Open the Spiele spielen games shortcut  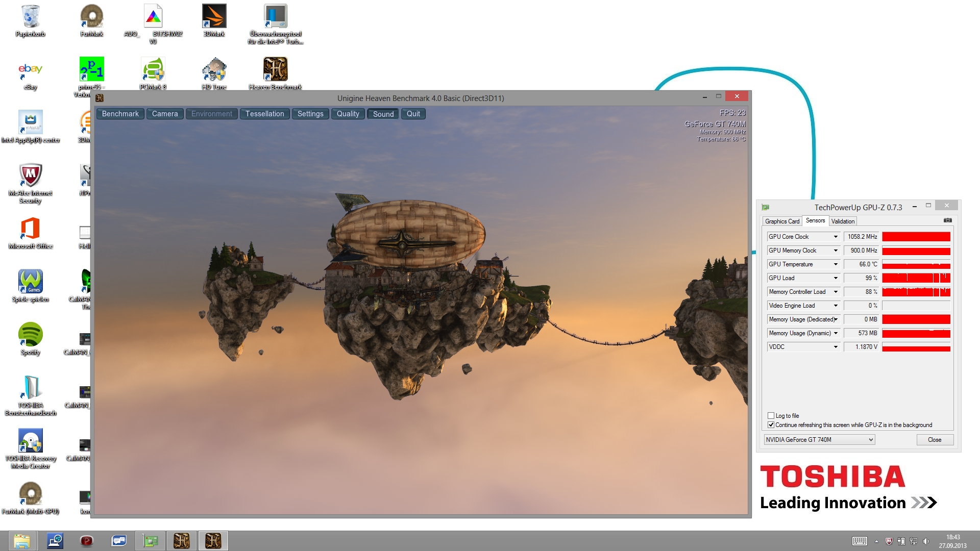tap(31, 286)
